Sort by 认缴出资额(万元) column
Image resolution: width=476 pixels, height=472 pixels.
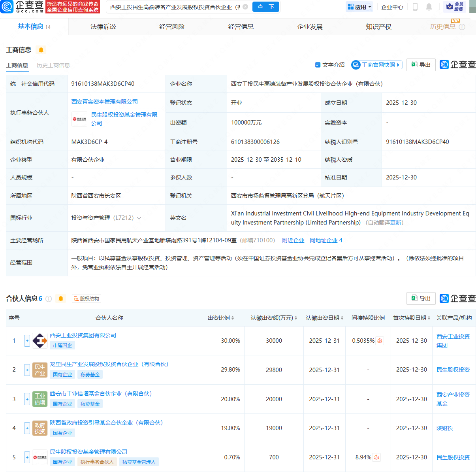click(x=296, y=318)
